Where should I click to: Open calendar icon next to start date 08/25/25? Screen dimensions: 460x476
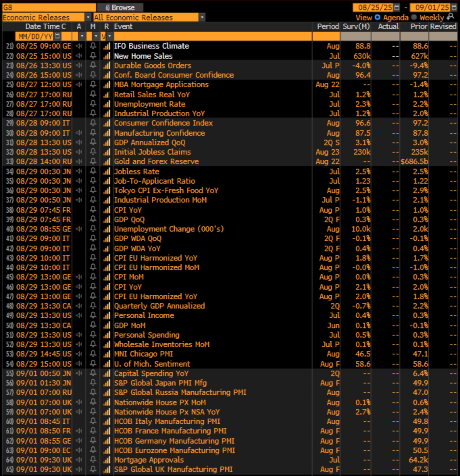click(x=397, y=7)
